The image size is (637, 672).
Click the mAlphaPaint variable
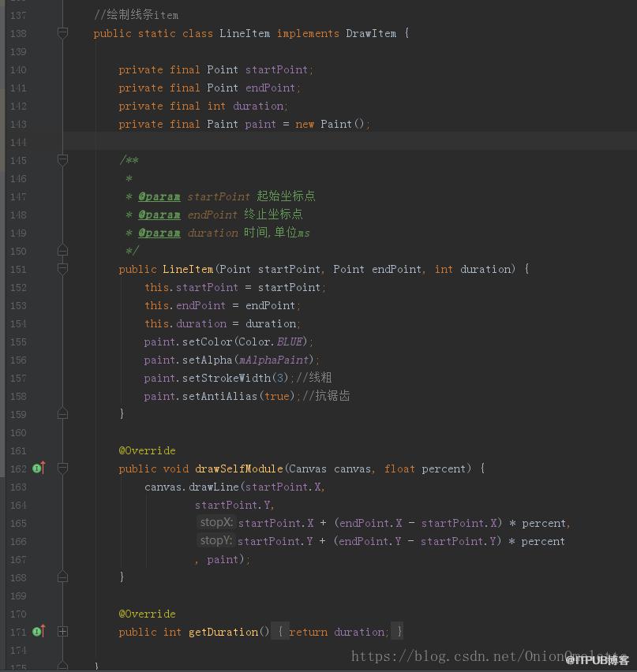pyautogui.click(x=274, y=360)
